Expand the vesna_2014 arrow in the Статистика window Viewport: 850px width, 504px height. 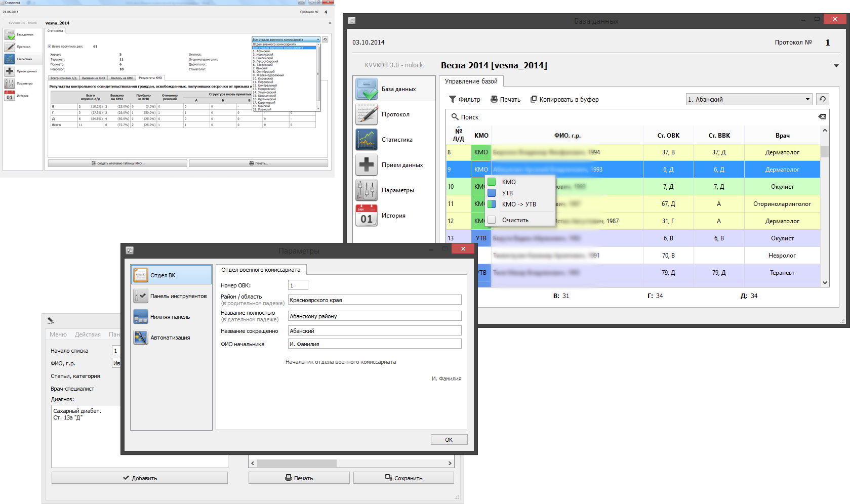330,23
